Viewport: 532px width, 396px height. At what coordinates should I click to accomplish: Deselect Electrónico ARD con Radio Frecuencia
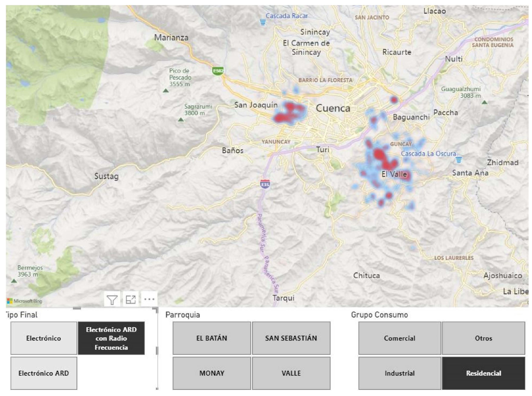pos(111,338)
